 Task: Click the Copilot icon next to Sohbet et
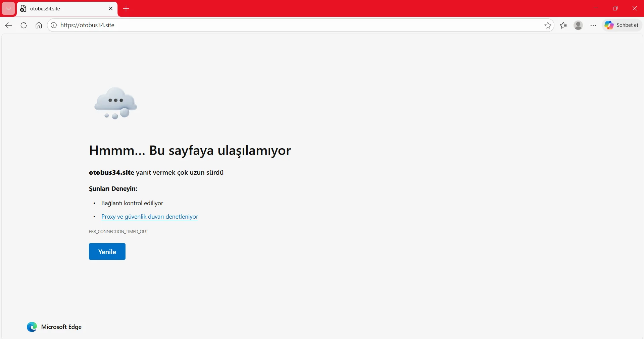click(x=609, y=25)
